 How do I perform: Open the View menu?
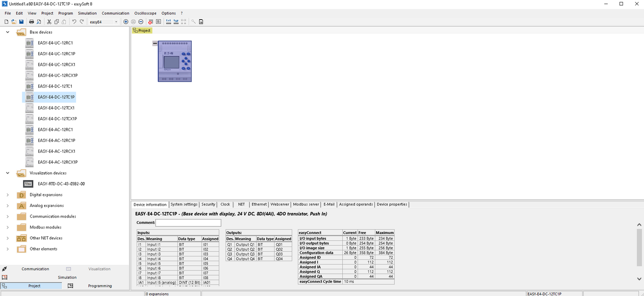[32, 13]
